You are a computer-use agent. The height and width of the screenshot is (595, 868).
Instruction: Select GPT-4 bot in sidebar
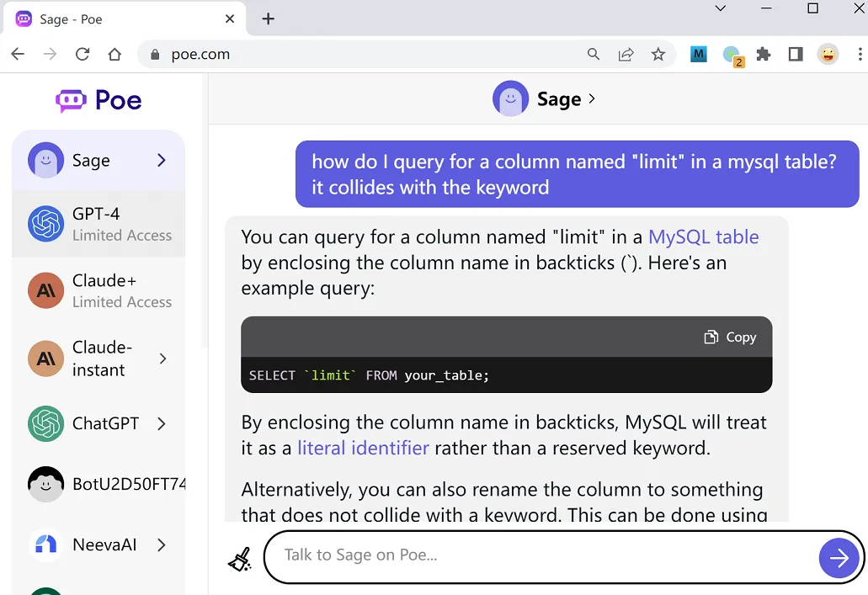(99, 224)
